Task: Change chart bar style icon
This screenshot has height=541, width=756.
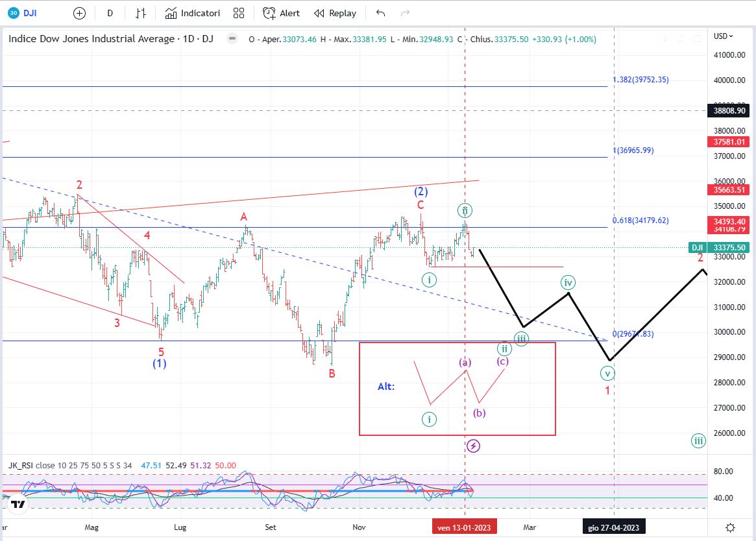Action: (x=141, y=14)
